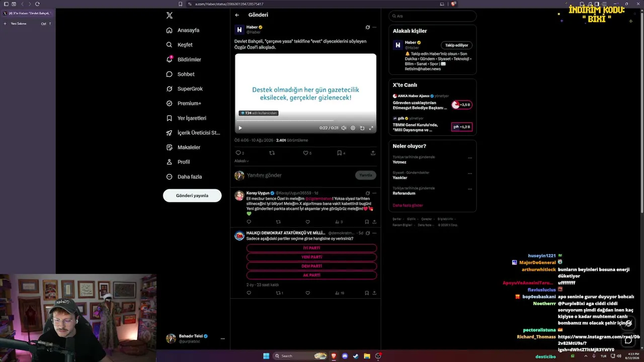644x362 pixels.
Task: Open options for the Yetmez trend
Action: pyautogui.click(x=470, y=158)
